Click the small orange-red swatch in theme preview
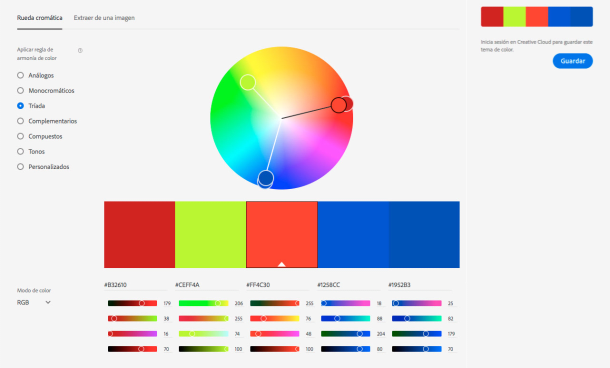The image size is (610, 368). click(537, 17)
